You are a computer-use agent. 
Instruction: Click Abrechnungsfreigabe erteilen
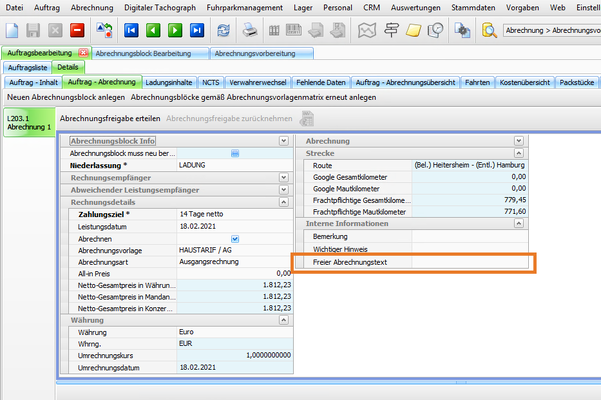coord(109,118)
